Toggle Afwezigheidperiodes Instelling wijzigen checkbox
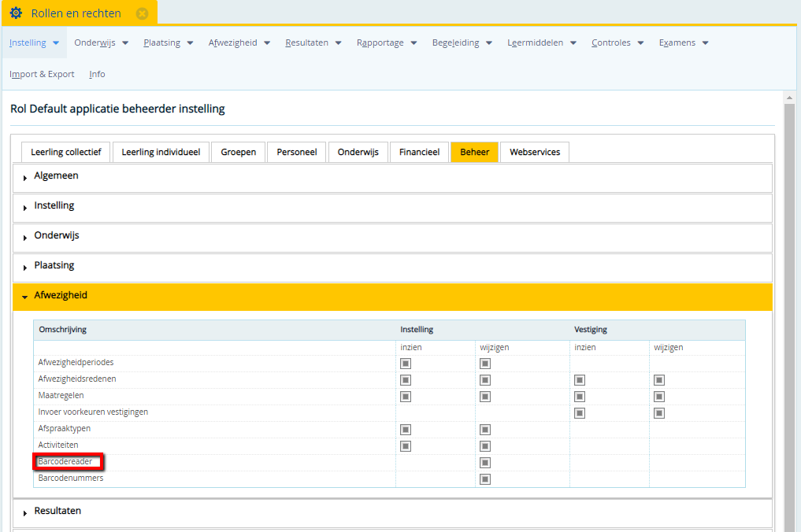 click(485, 364)
